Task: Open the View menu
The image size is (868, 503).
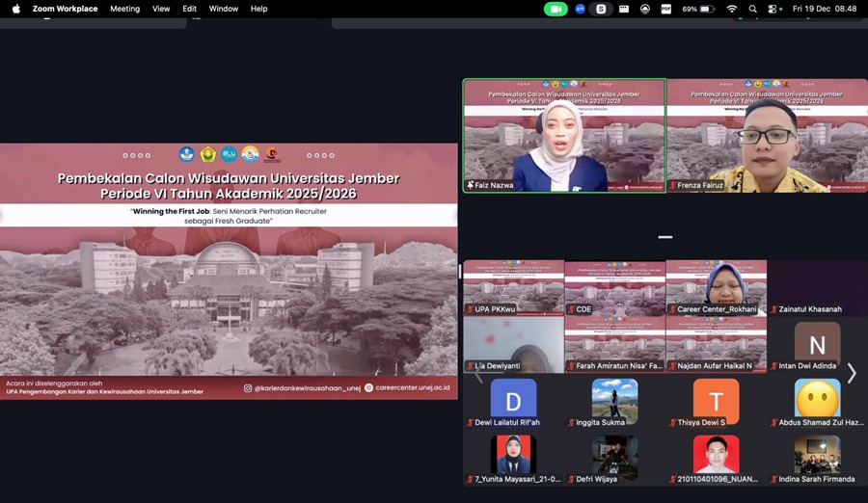Action: point(161,9)
